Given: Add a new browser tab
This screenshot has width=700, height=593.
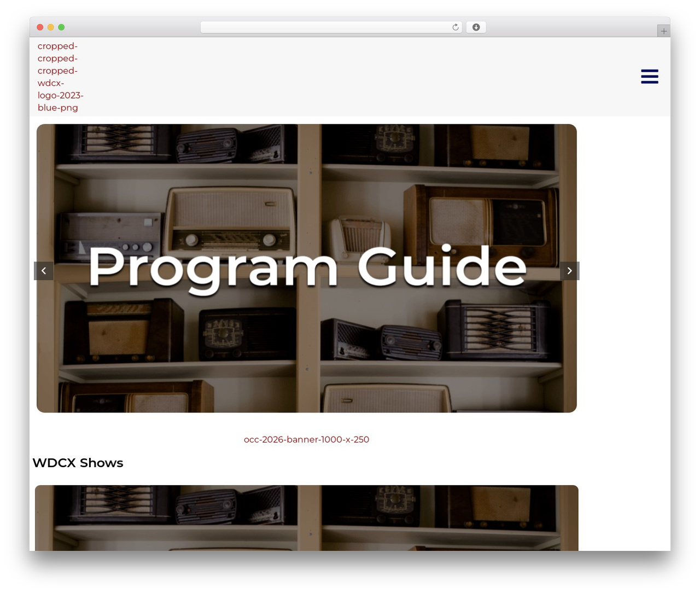Looking at the screenshot, I should [x=663, y=31].
